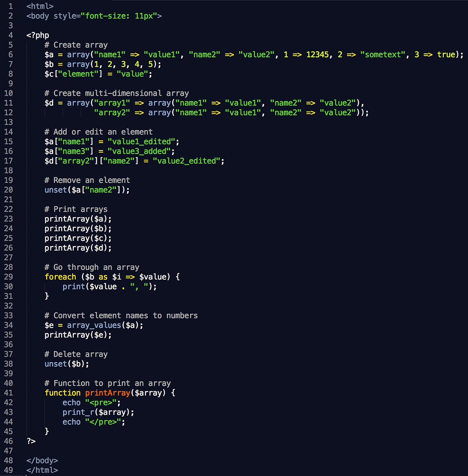Click the print($value . ", ") statement
This screenshot has height=476, width=468.
110,287
